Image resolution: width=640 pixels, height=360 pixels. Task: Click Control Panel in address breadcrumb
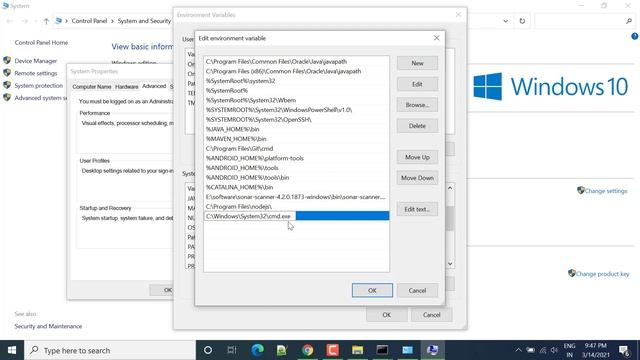click(x=89, y=21)
